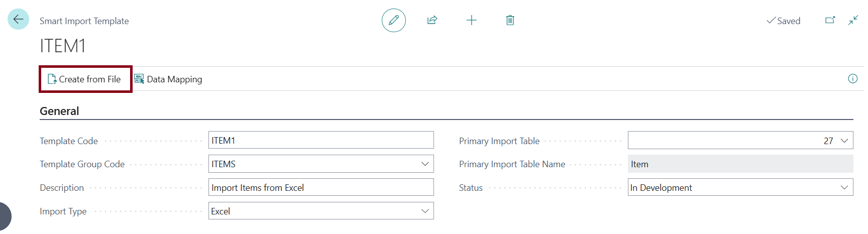Click the Primary Import Table label
868x234 pixels.
pyautogui.click(x=499, y=141)
